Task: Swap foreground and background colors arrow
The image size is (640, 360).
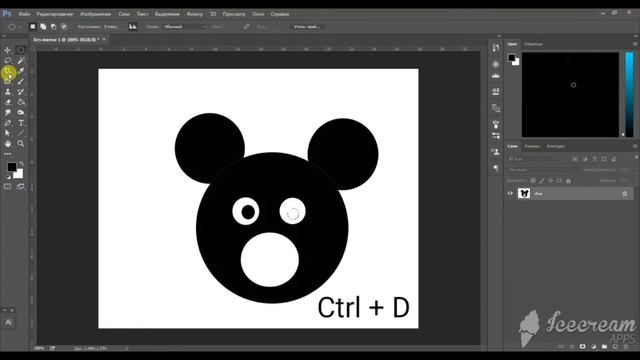Action: tap(21, 163)
